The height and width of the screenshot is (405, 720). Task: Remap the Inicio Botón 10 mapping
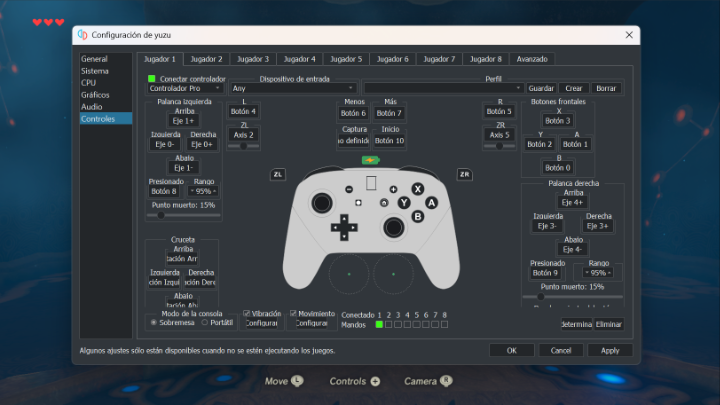click(389, 141)
